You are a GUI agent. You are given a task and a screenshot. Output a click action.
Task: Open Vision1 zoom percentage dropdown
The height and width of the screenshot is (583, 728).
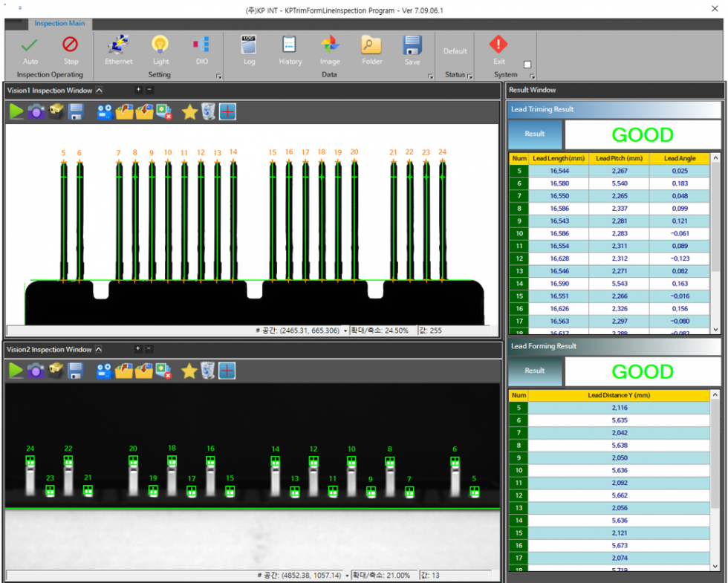click(x=346, y=330)
